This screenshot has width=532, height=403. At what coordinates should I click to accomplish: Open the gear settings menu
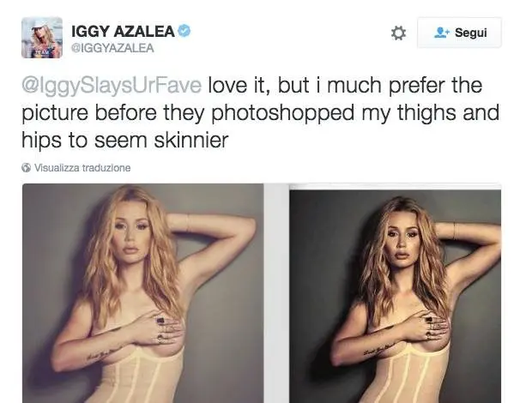pos(398,33)
